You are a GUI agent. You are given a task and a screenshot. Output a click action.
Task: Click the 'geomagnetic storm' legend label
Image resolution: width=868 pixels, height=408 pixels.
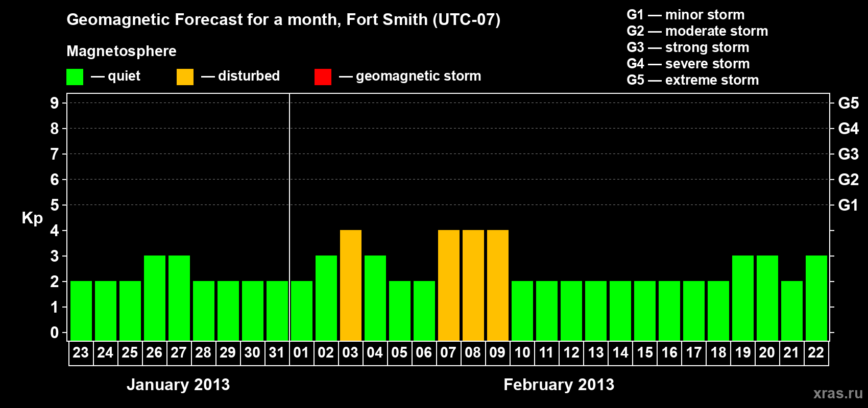pyautogui.click(x=419, y=76)
